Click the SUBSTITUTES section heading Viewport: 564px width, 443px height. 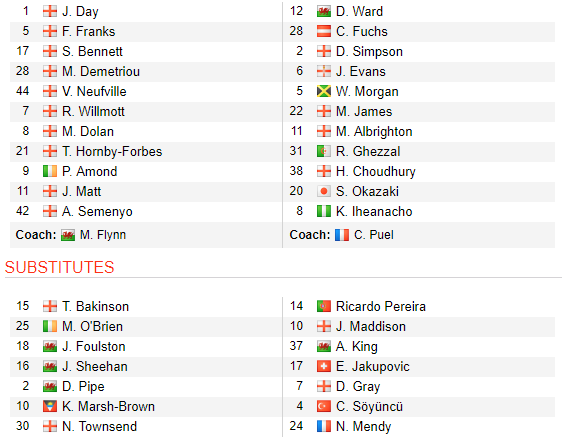(x=59, y=268)
